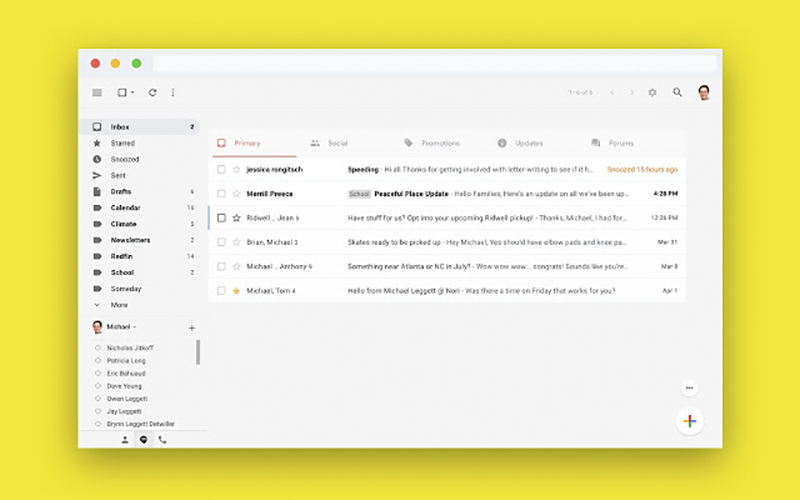Open the select-all dropdown arrow
The width and height of the screenshot is (800, 500).
coord(133,93)
